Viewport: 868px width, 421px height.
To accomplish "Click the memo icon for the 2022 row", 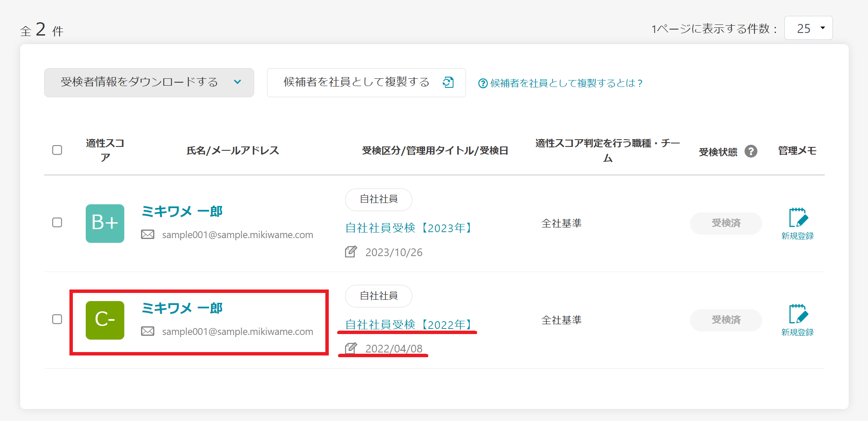I will [797, 315].
